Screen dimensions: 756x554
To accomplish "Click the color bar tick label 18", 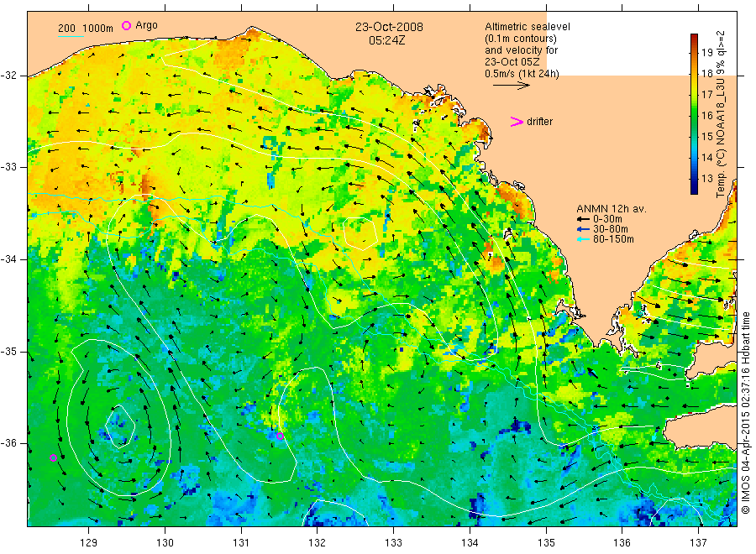I will pos(706,74).
